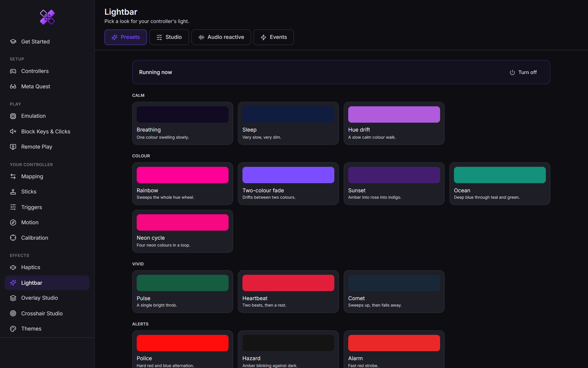Click the Triggers sliders icon
588x368 pixels.
click(13, 207)
